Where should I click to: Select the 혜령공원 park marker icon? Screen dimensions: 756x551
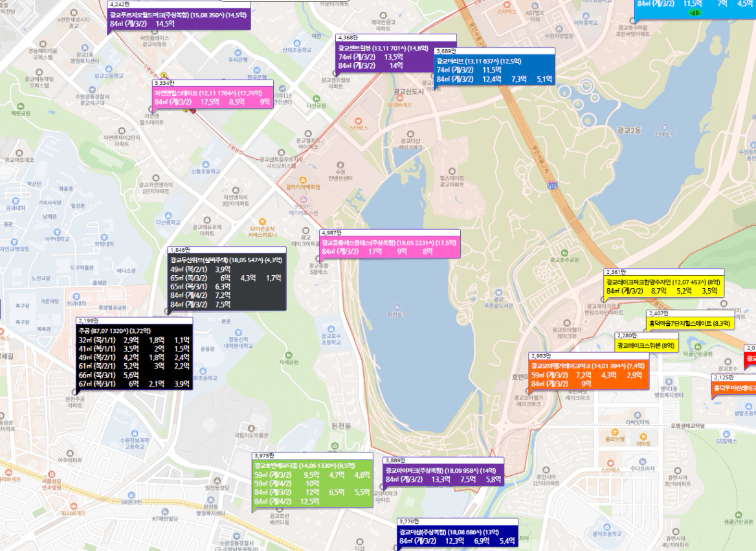point(20,106)
